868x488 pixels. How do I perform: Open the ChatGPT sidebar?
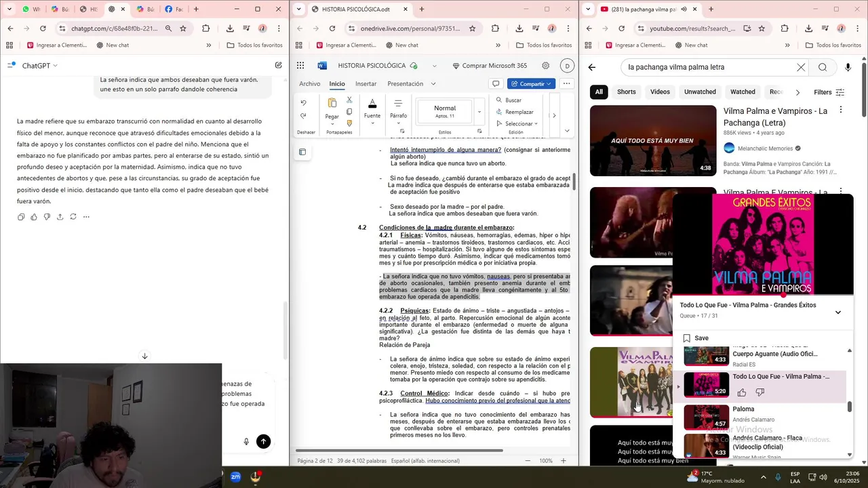click(12, 66)
